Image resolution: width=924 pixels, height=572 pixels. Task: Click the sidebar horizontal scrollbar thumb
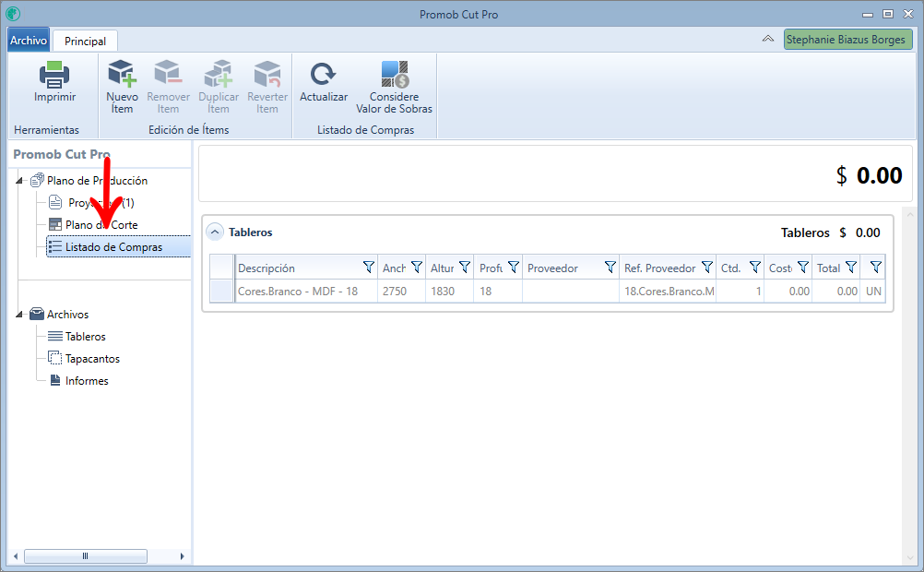(86, 556)
